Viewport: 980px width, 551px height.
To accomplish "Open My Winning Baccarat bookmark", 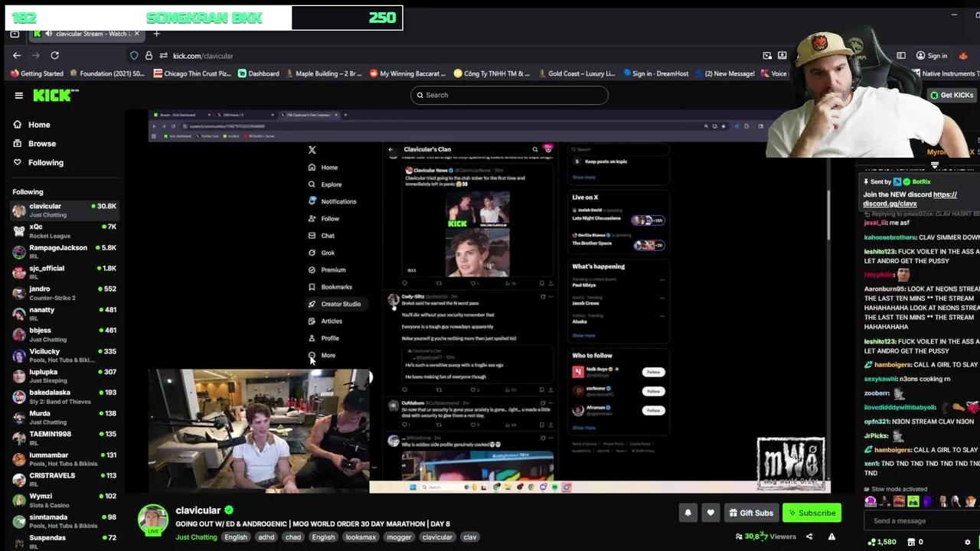I will click(x=407, y=73).
